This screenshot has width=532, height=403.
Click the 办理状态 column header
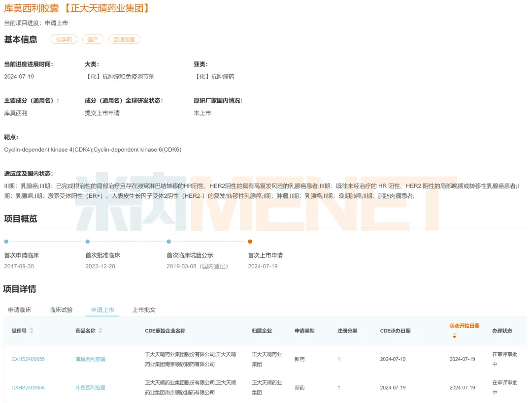point(502,331)
